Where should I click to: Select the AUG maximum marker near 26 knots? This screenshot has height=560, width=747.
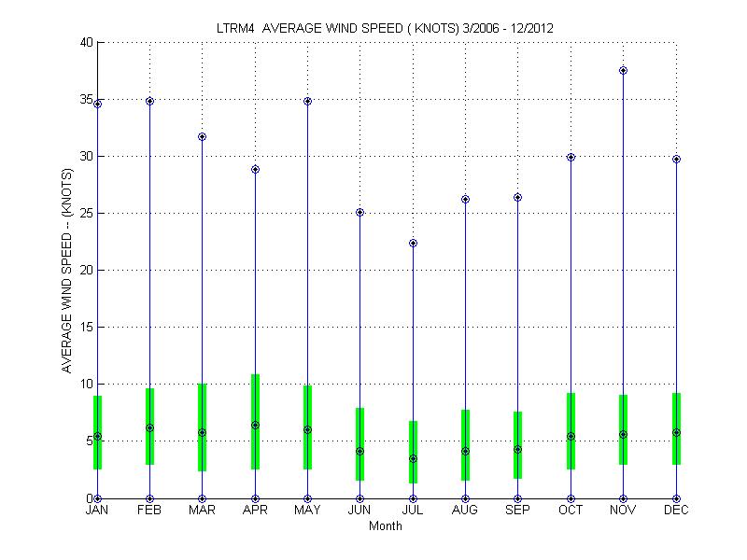[465, 199]
